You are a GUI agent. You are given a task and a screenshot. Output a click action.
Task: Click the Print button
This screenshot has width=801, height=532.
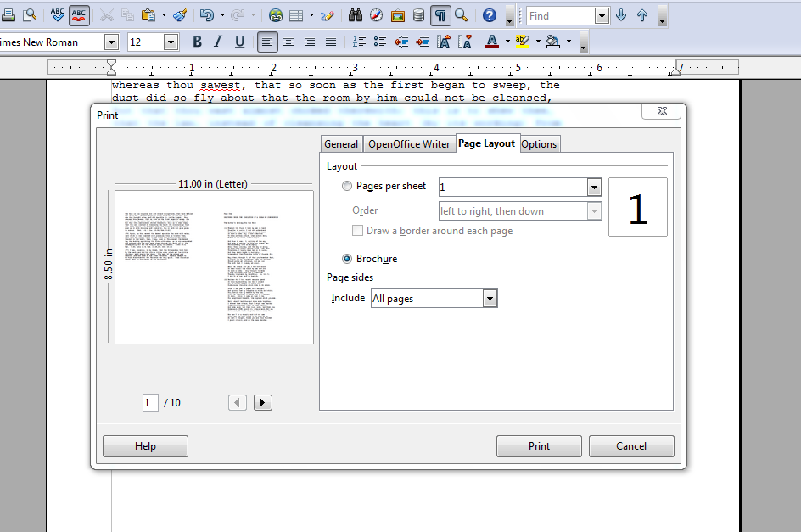pos(539,446)
